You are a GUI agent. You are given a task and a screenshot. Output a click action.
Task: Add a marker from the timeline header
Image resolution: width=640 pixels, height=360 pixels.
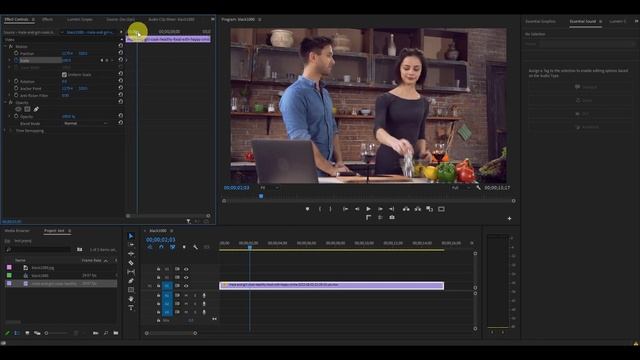(184, 247)
